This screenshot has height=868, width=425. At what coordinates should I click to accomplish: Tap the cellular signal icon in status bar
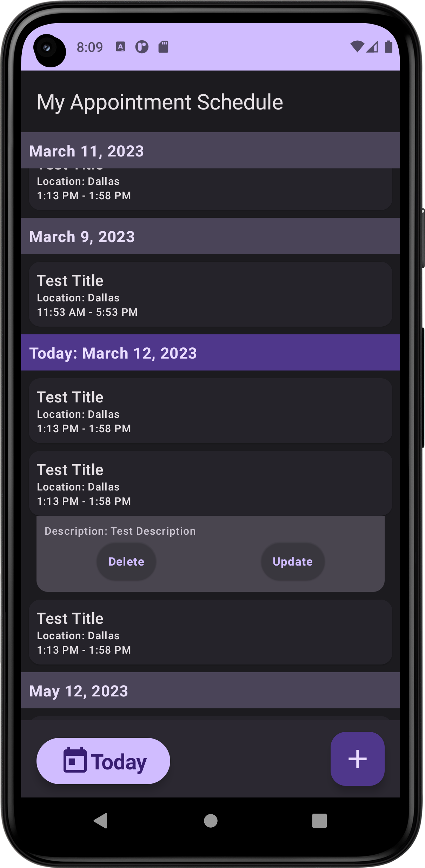(372, 47)
